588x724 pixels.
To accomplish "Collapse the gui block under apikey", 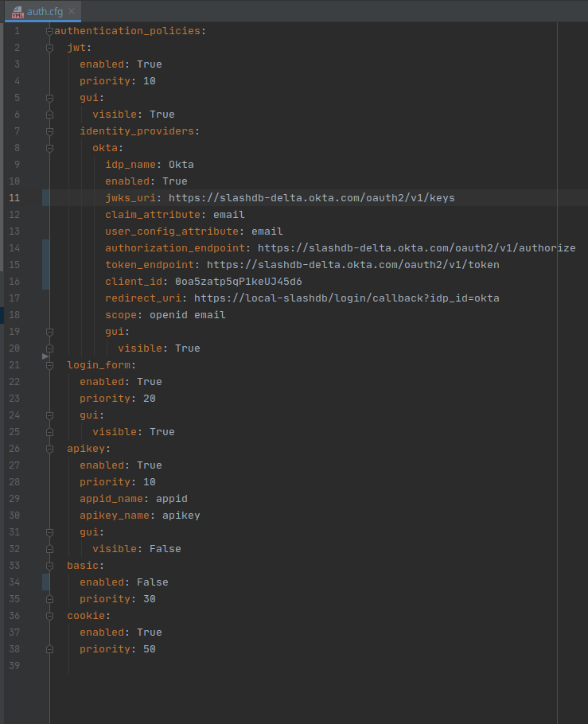I will click(49, 532).
